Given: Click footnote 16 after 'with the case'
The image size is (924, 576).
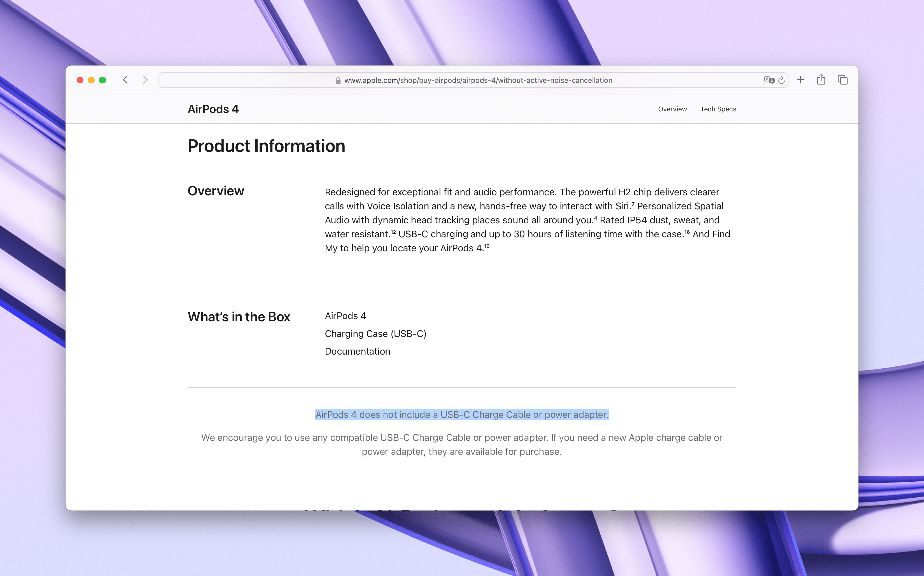Looking at the screenshot, I should [x=687, y=232].
